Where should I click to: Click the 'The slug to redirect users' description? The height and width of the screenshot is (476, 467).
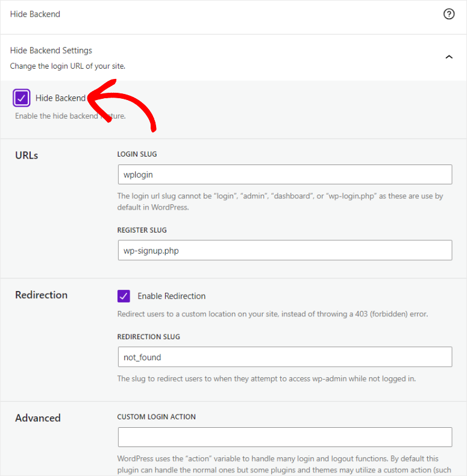[x=266, y=378]
